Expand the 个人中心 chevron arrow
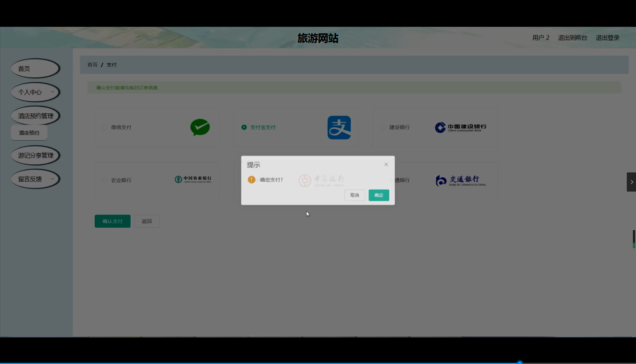 coord(52,92)
